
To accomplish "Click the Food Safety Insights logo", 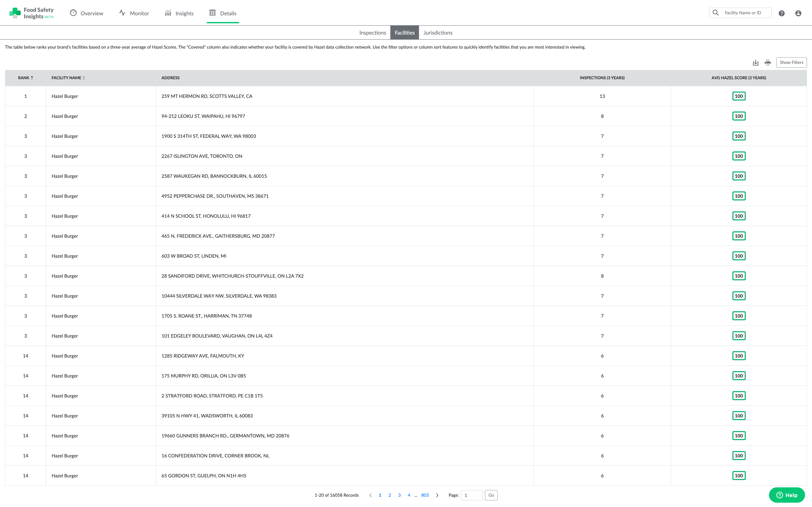I will coord(31,13).
